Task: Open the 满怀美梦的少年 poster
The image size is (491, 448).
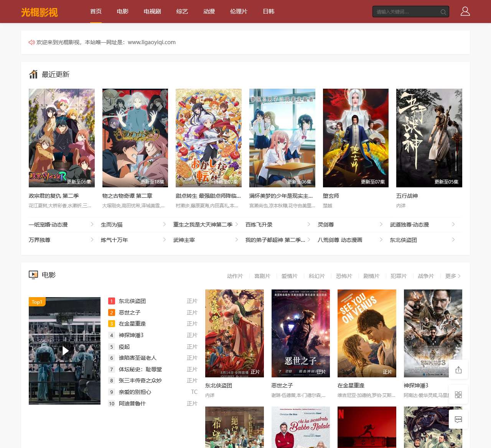Action: [x=282, y=138]
